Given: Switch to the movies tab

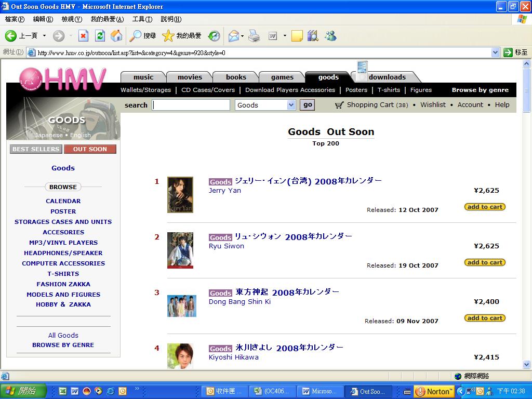Looking at the screenshot, I should point(190,77).
